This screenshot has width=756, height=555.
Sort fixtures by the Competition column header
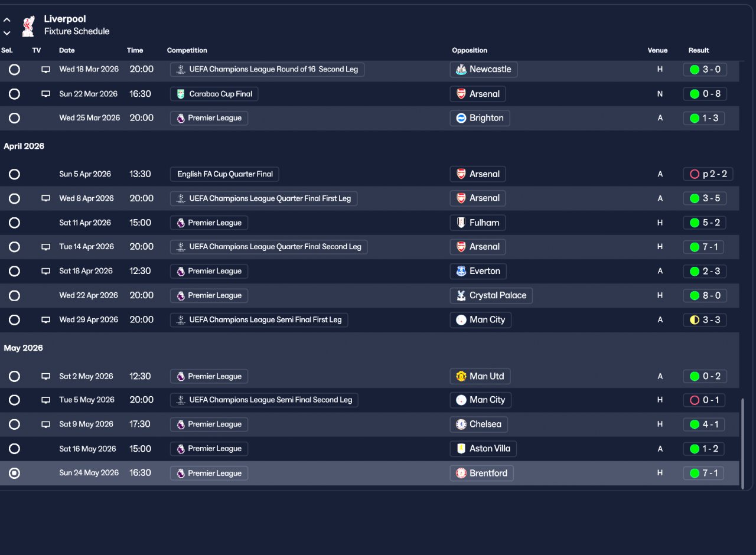coord(187,50)
